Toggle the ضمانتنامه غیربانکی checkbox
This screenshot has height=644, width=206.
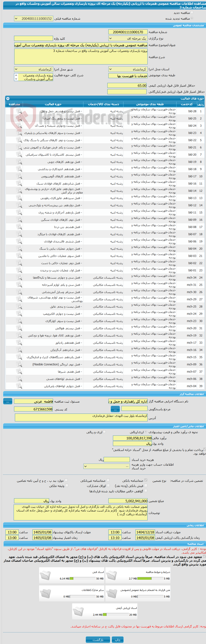tap(108, 480)
